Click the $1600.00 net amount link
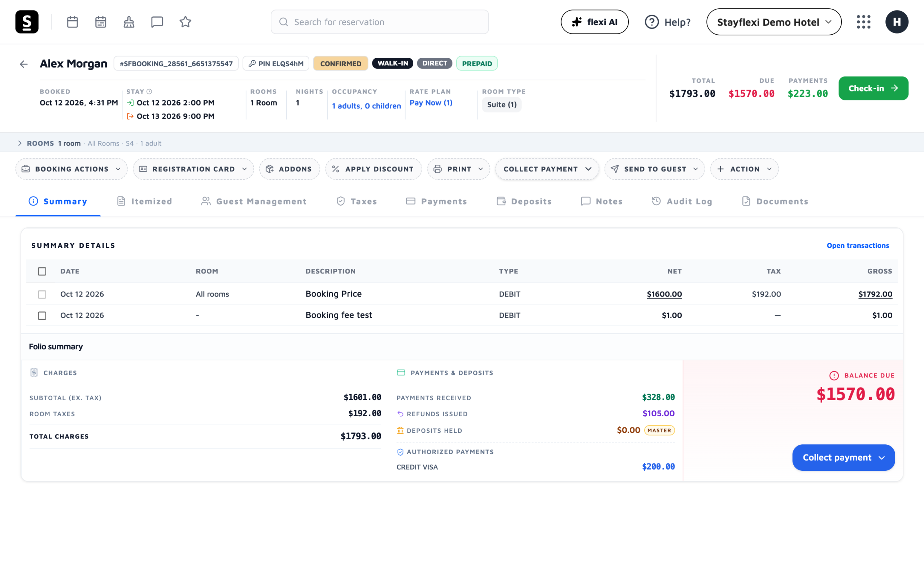The height and width of the screenshot is (578, 924). pyautogui.click(x=664, y=294)
